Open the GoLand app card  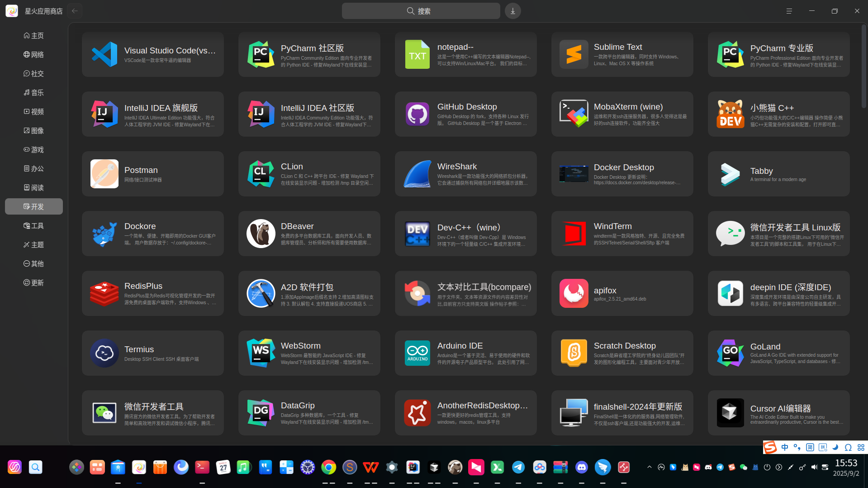778,353
